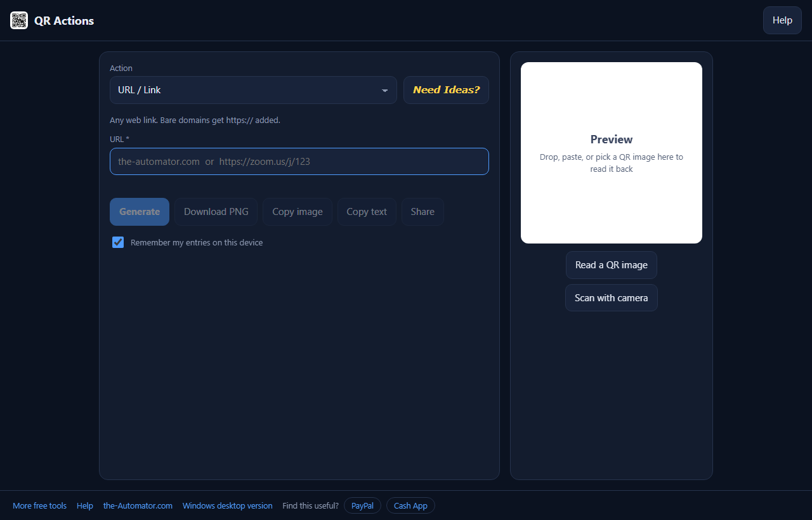Click Copy text button
Screen dimensions: 812x520
click(x=367, y=212)
